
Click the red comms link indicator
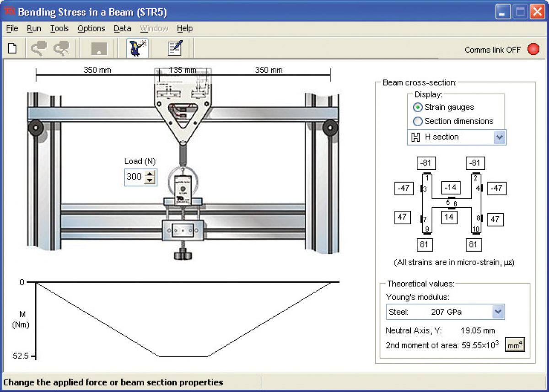coord(533,49)
